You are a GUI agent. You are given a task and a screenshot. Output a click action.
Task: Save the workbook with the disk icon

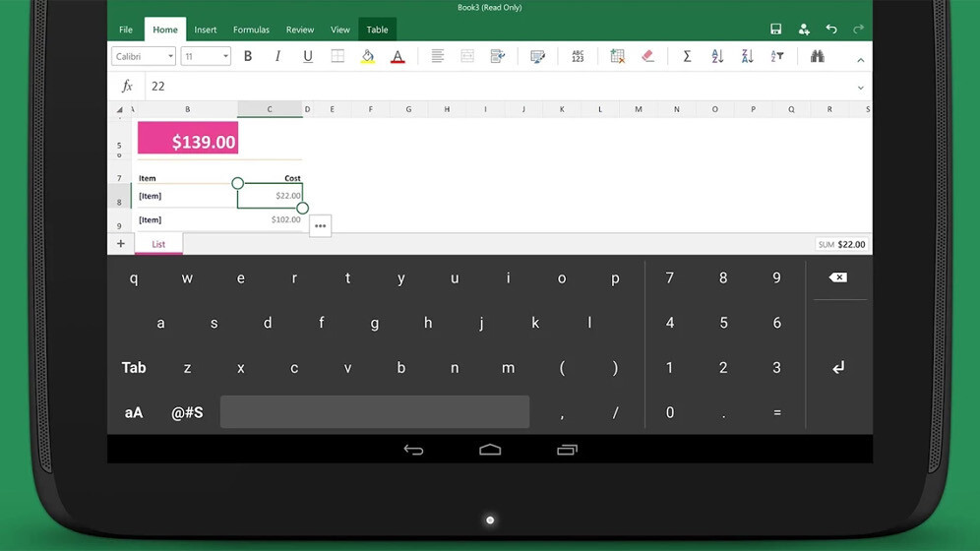tap(775, 30)
